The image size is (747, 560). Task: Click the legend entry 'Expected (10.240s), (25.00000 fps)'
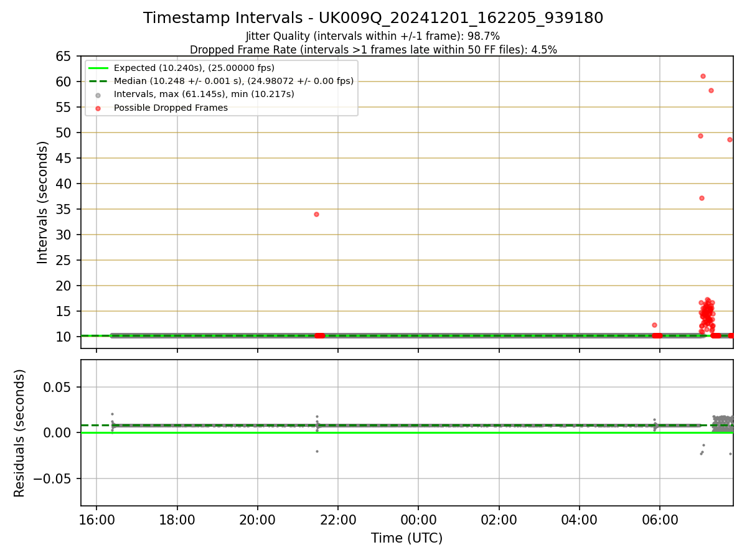194,68
